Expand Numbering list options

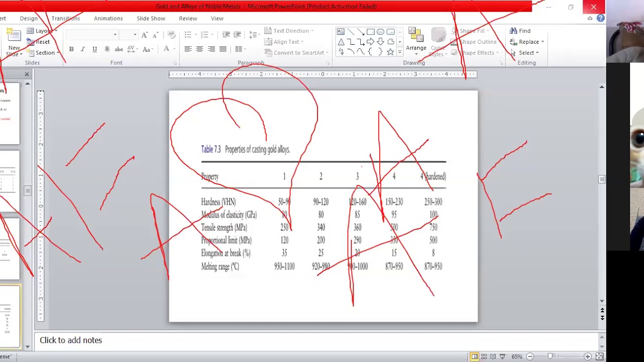(x=212, y=35)
